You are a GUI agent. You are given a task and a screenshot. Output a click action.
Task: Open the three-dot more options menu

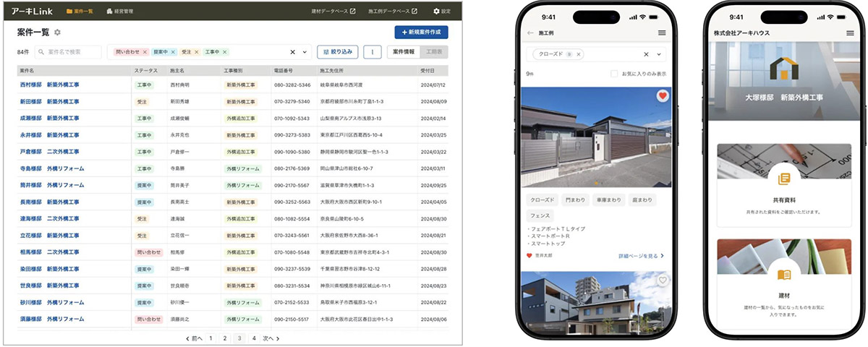point(373,52)
